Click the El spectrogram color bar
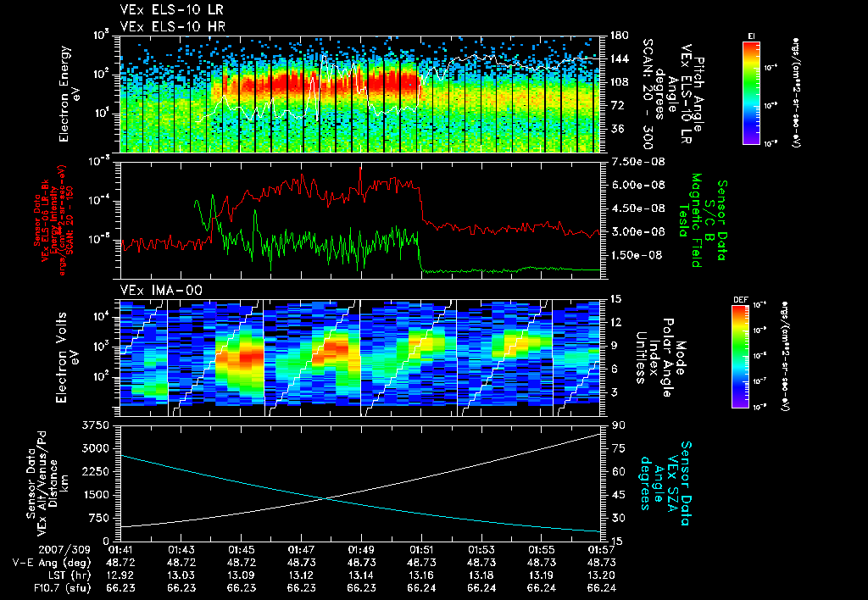 pyautogui.click(x=752, y=92)
